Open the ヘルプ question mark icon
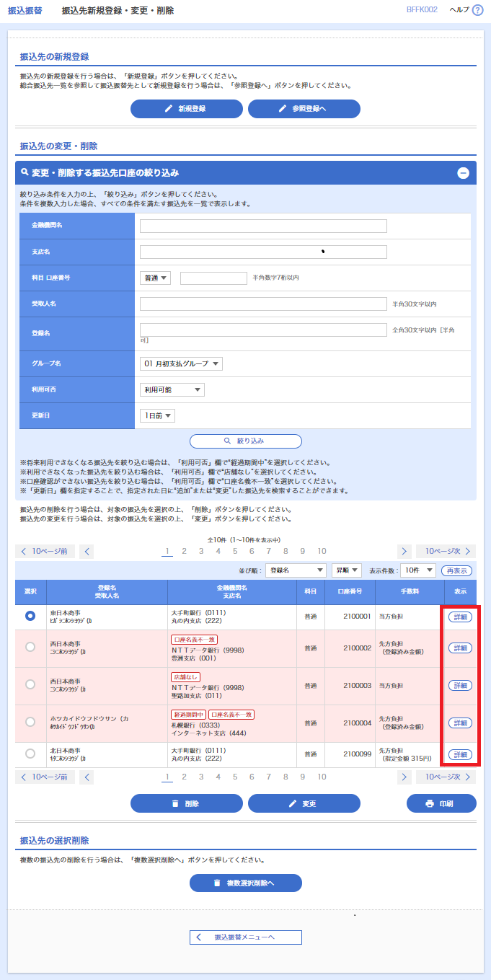491x980 pixels. (477, 10)
